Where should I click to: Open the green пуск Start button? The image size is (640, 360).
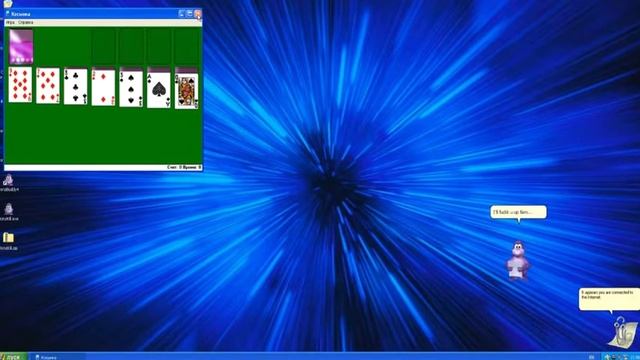(13, 356)
